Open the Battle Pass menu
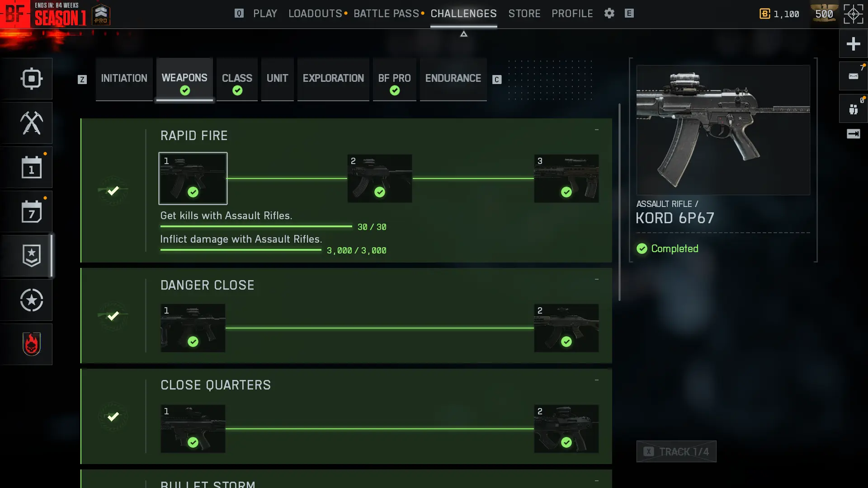Image resolution: width=868 pixels, height=488 pixels. click(387, 14)
